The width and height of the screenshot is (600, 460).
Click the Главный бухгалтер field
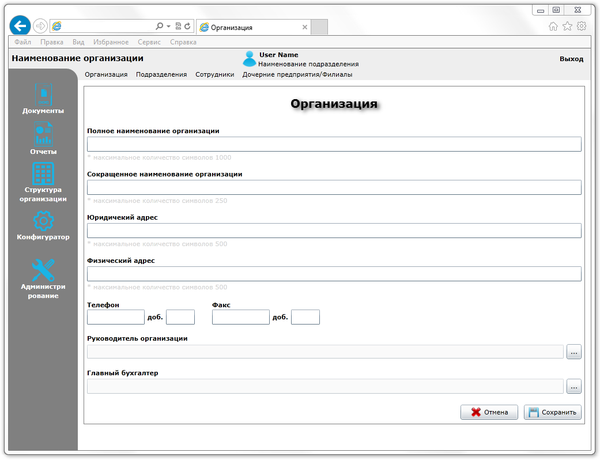tap(325, 387)
